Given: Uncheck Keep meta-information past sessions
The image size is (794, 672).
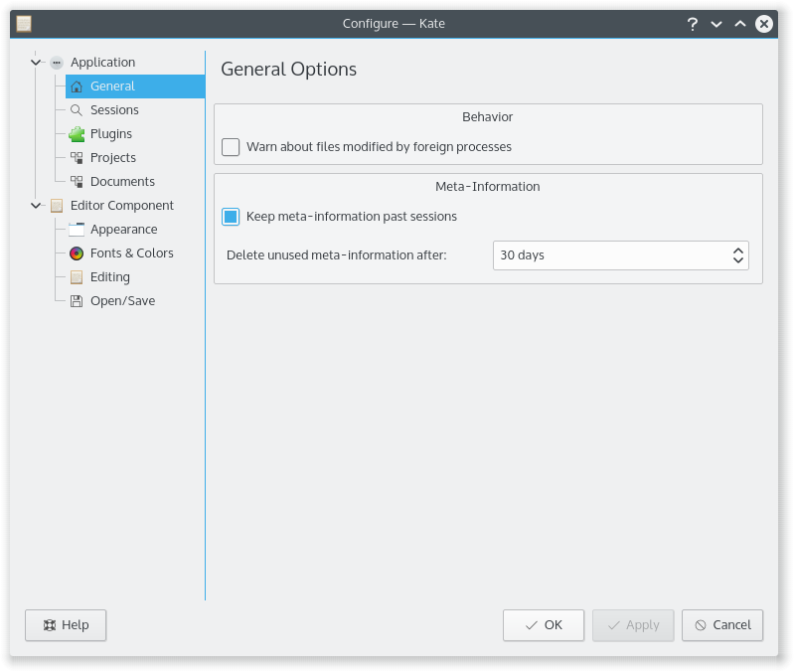Looking at the screenshot, I should (x=231, y=217).
